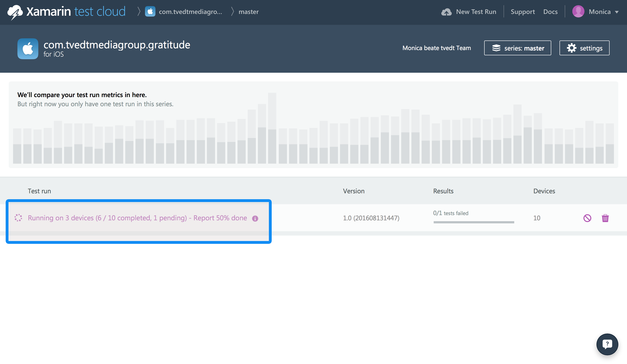The height and width of the screenshot is (364, 627).
Task: Click the spinning progress indicator on test run
Action: (x=18, y=218)
